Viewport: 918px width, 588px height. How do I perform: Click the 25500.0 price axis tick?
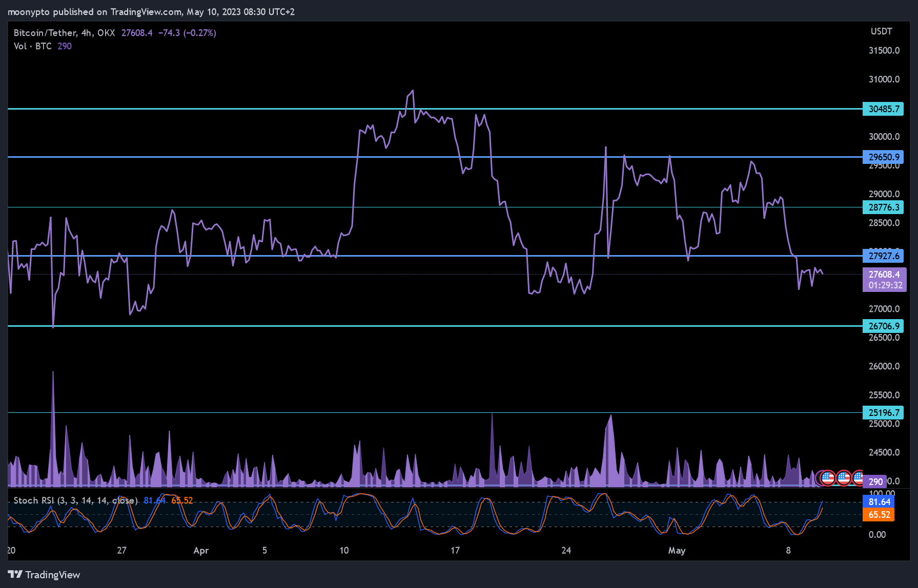point(884,395)
